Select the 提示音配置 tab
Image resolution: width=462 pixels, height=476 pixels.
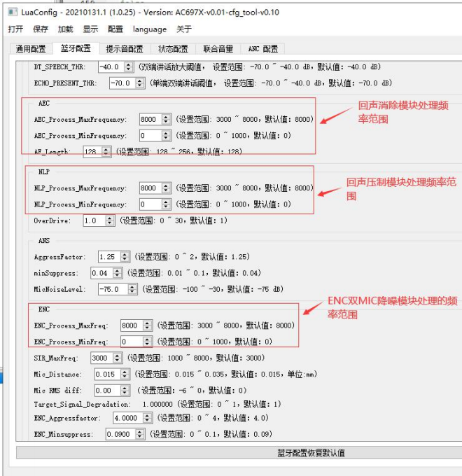pyautogui.click(x=125, y=48)
